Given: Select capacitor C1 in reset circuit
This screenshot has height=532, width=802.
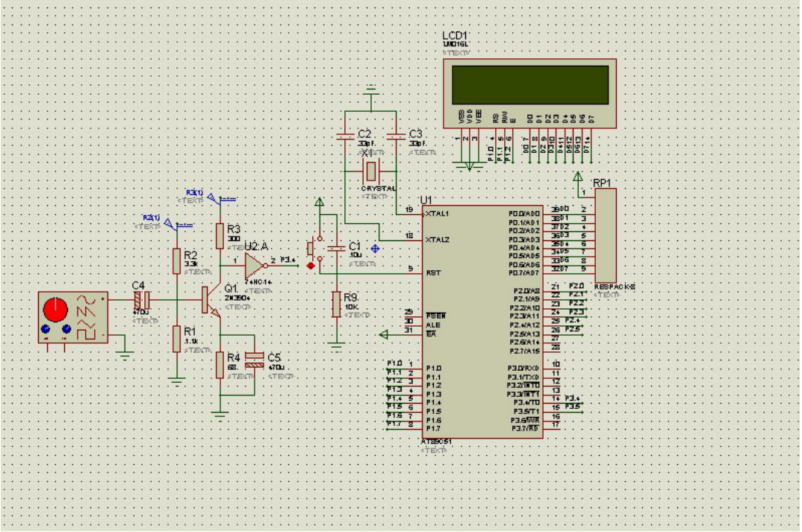Looking at the screenshot, I should (336, 249).
